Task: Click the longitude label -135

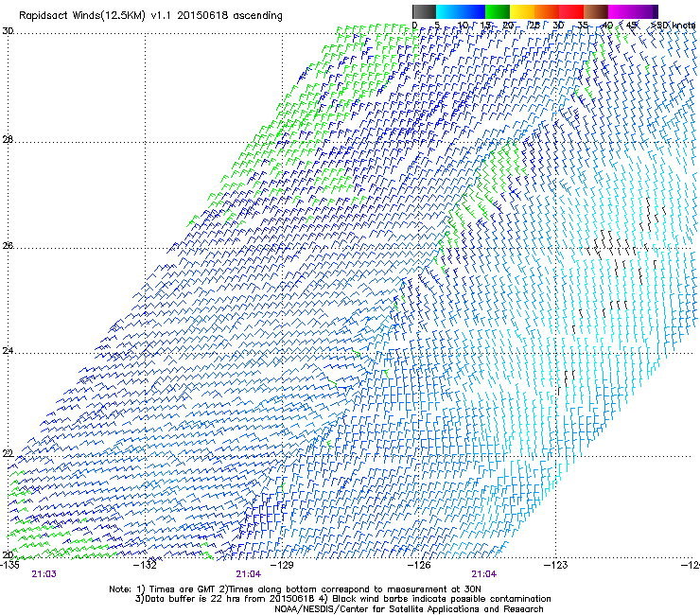Action: 9,565
